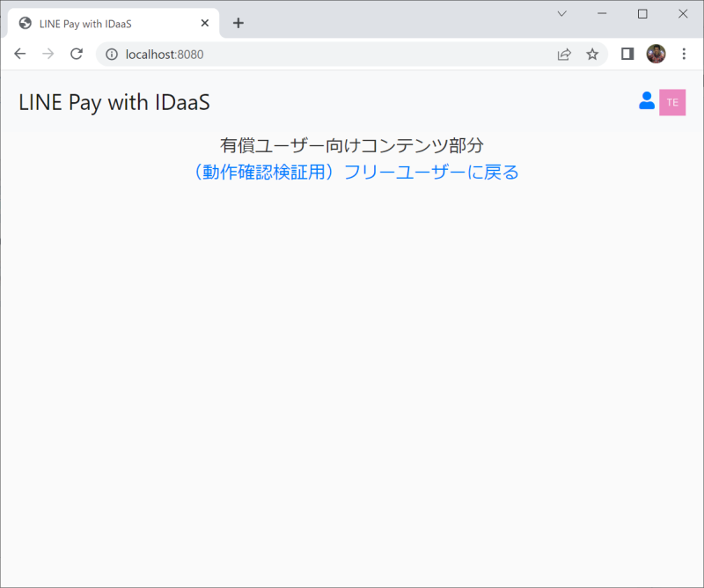Go back with the browser back arrow
This screenshot has height=588, width=704.
coord(20,54)
